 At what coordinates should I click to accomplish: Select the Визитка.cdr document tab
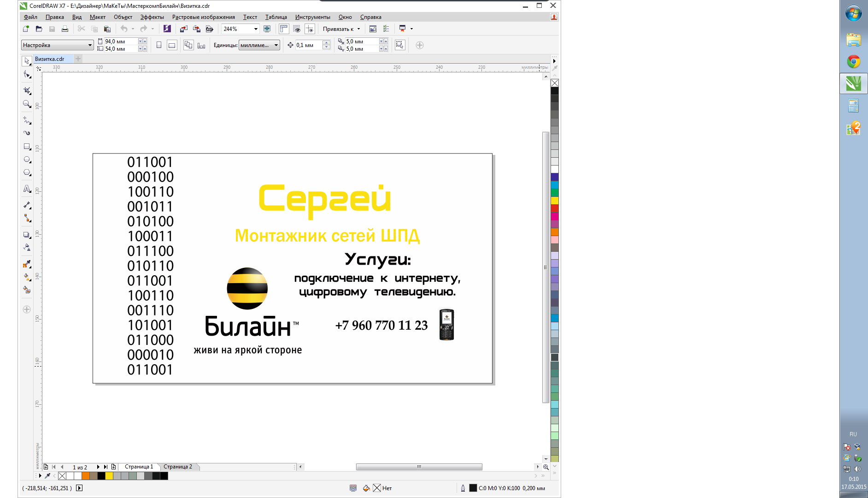(50, 59)
